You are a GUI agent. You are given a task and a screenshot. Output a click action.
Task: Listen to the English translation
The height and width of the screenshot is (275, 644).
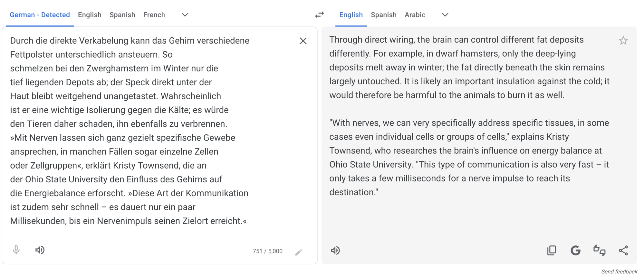point(335,251)
